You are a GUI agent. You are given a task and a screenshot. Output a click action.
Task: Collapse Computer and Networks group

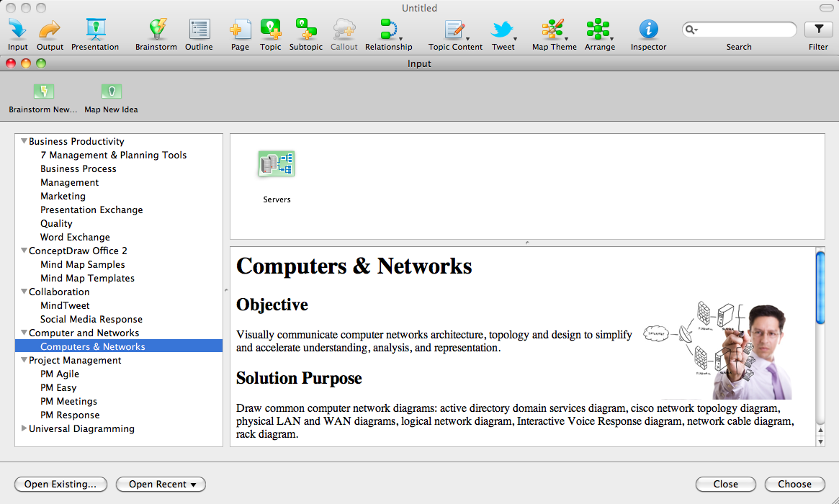pos(24,333)
